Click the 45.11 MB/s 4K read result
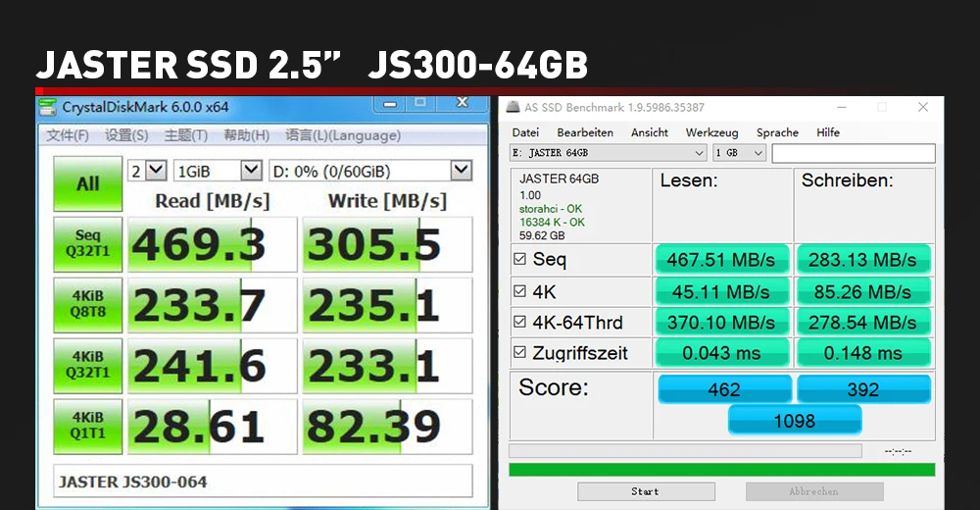 (x=722, y=291)
